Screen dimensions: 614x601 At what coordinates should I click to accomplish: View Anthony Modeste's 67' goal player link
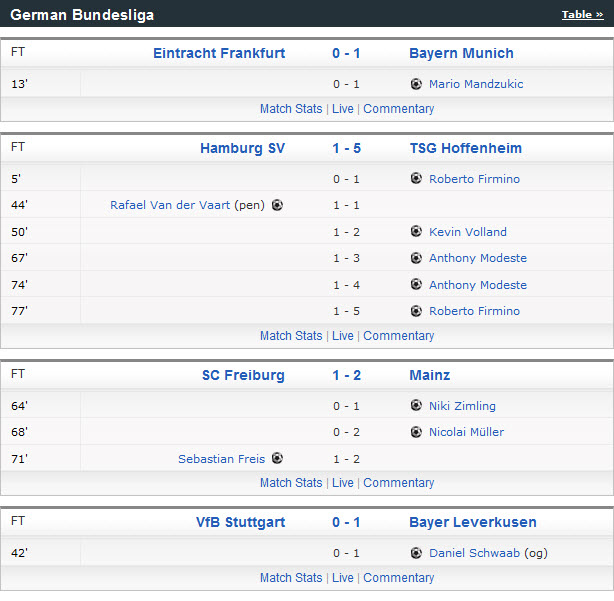477,258
